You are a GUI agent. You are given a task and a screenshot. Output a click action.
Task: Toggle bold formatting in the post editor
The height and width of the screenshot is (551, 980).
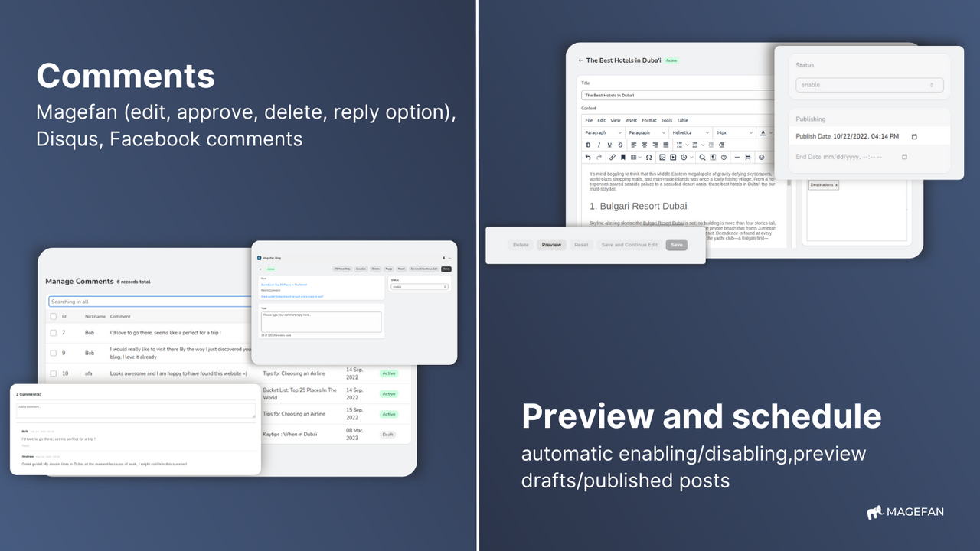pos(589,145)
